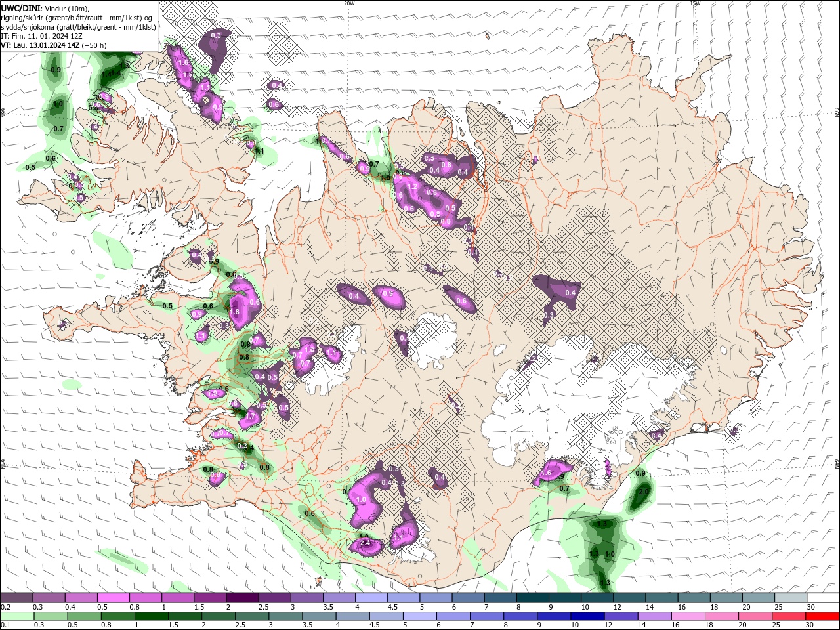Click the 20W longitude label
This screenshot has width=840, height=630.
click(349, 3)
